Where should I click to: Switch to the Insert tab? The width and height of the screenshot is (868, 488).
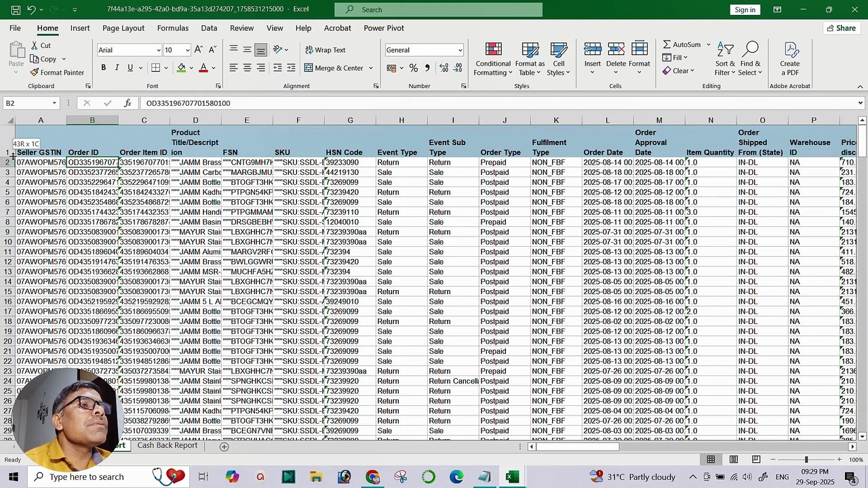tap(80, 28)
